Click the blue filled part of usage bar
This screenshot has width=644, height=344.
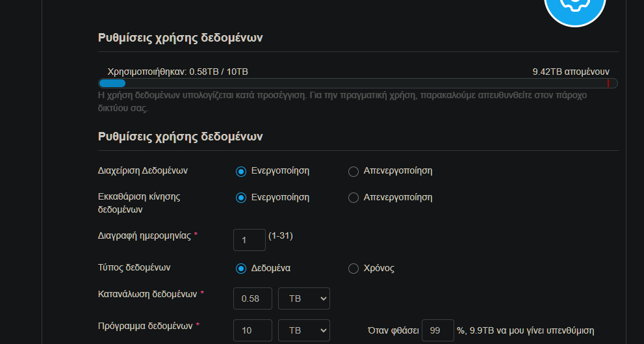[112, 83]
